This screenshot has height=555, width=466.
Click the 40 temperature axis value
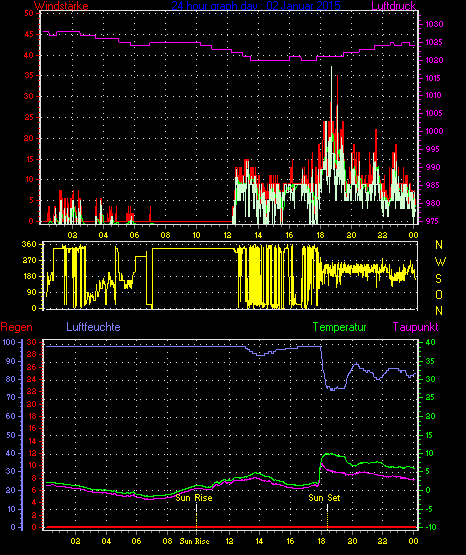pyautogui.click(x=431, y=343)
